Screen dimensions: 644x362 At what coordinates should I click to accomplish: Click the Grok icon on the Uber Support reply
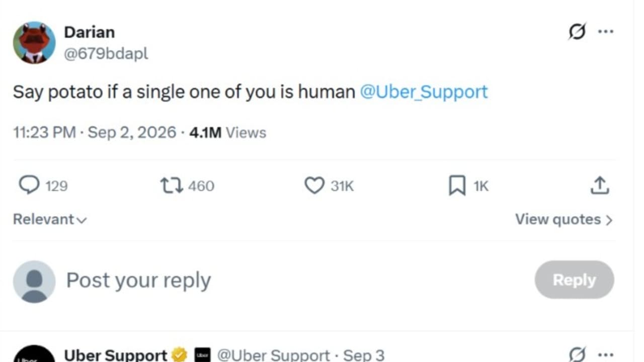tap(577, 354)
